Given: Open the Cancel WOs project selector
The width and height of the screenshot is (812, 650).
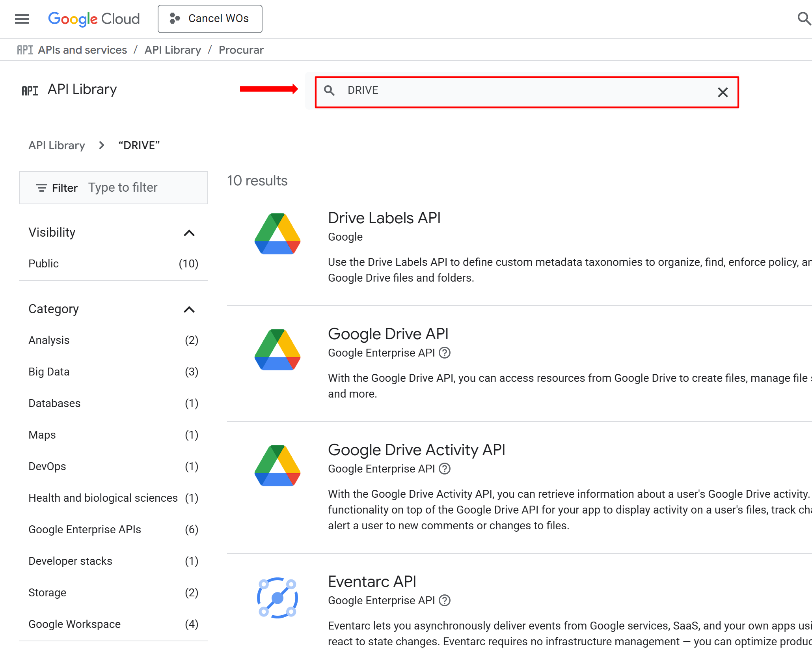Looking at the screenshot, I should (x=210, y=19).
